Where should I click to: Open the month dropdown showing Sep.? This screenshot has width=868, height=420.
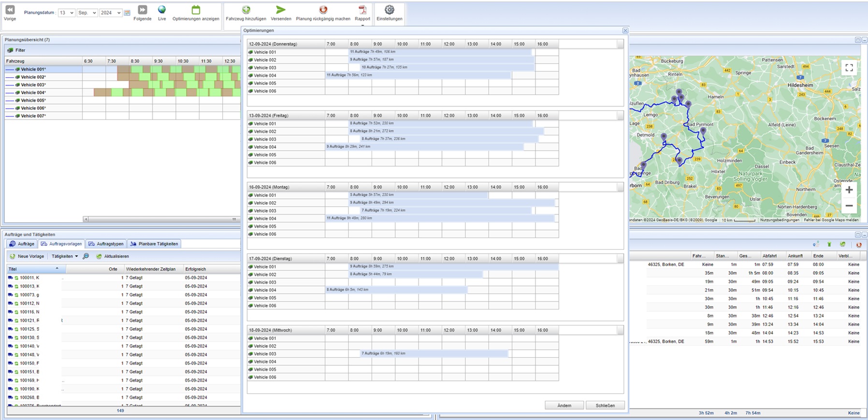pyautogui.click(x=87, y=13)
